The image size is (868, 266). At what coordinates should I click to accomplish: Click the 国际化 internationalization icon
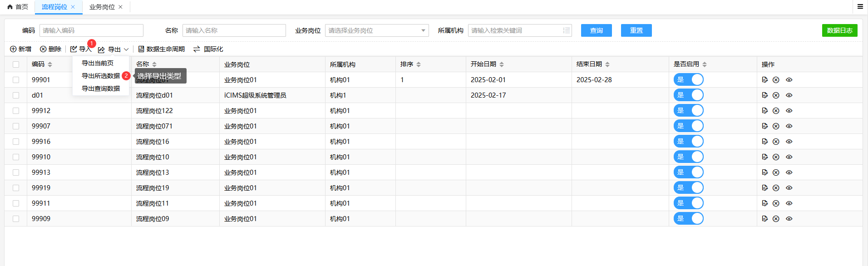(197, 49)
